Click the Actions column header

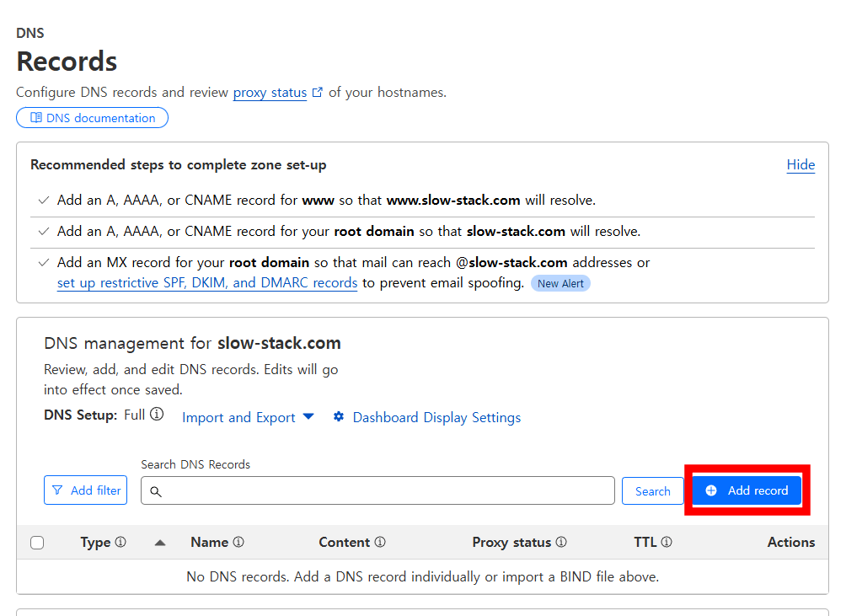(x=791, y=542)
